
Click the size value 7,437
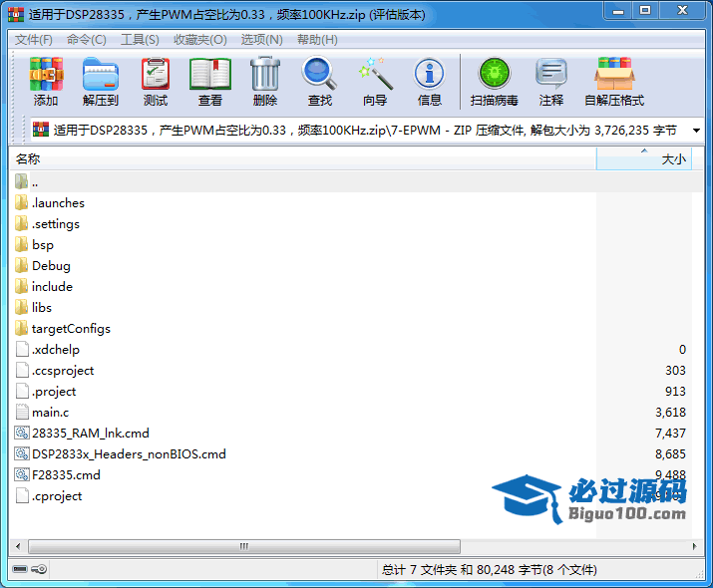pos(670,434)
